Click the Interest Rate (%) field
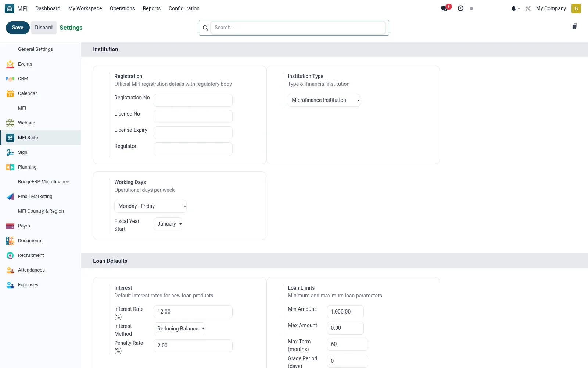588x368 pixels. (x=193, y=312)
